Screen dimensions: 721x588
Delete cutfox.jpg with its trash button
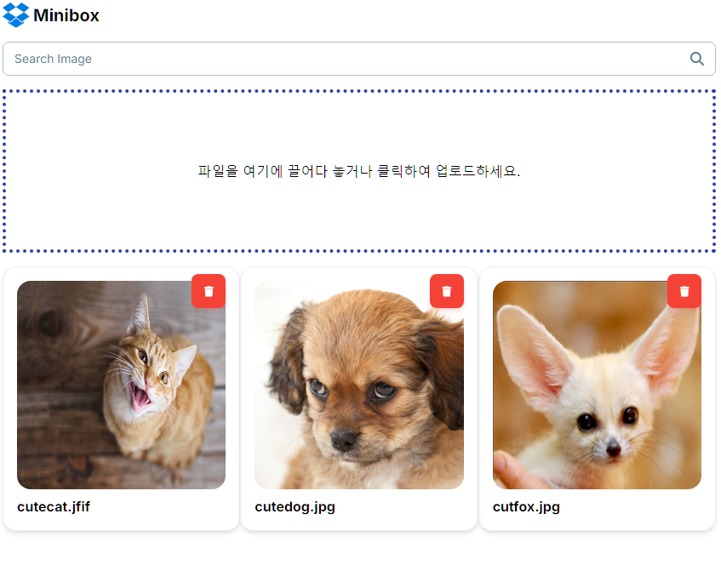(684, 291)
